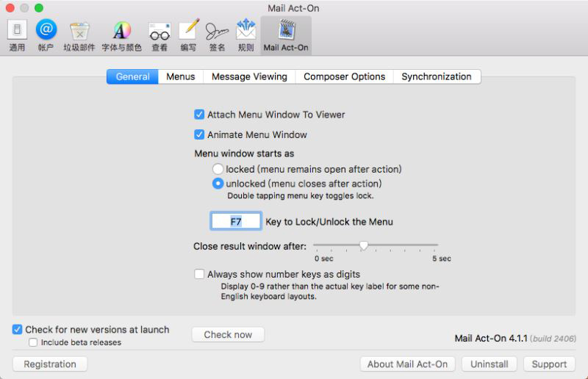Switch to the General tab
The width and height of the screenshot is (588, 379).
tap(133, 76)
